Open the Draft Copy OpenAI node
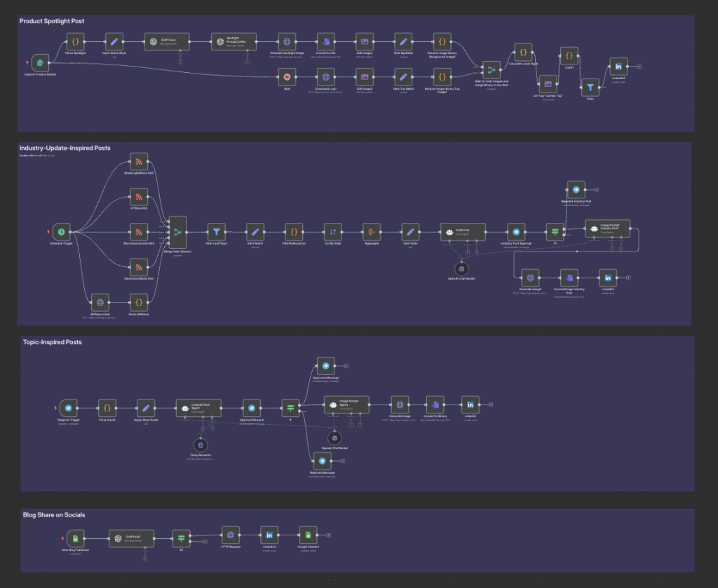 [167, 41]
